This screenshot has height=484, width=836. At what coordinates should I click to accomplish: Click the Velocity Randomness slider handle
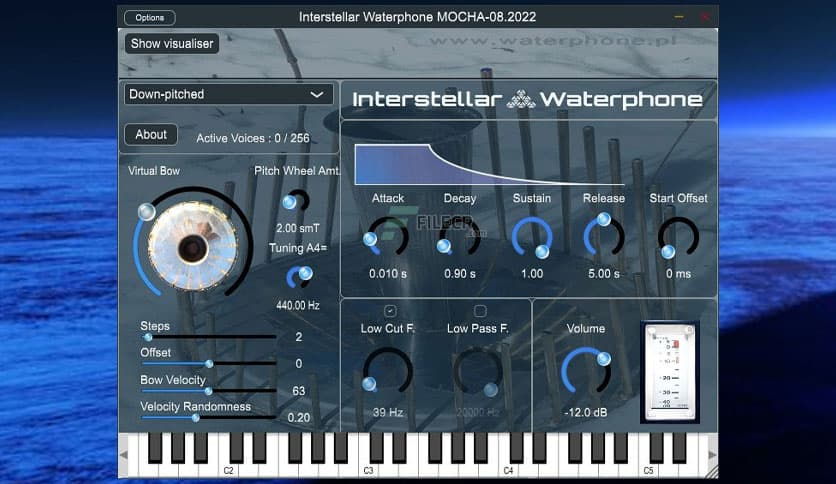(196, 417)
